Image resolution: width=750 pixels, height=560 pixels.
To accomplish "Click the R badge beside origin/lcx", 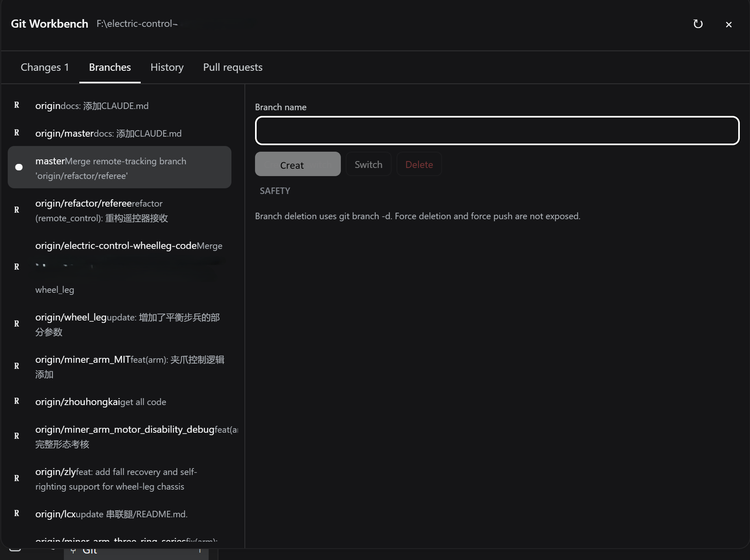I will (17, 513).
